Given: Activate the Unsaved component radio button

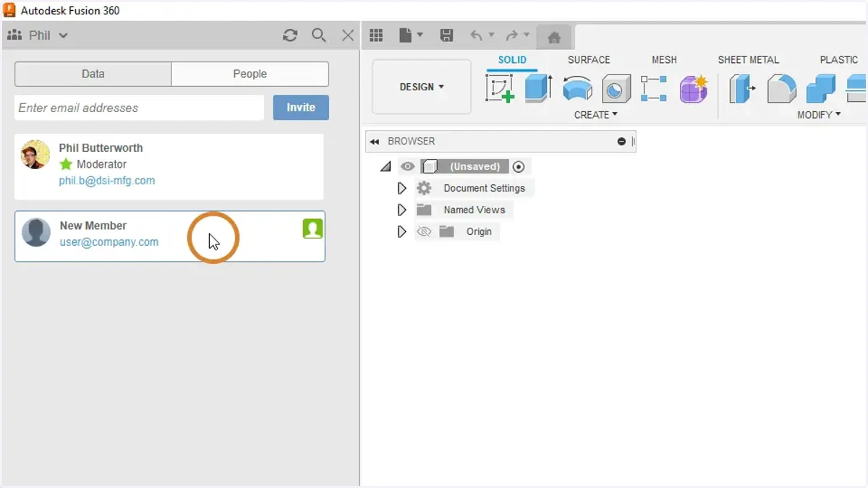Looking at the screenshot, I should click(518, 166).
